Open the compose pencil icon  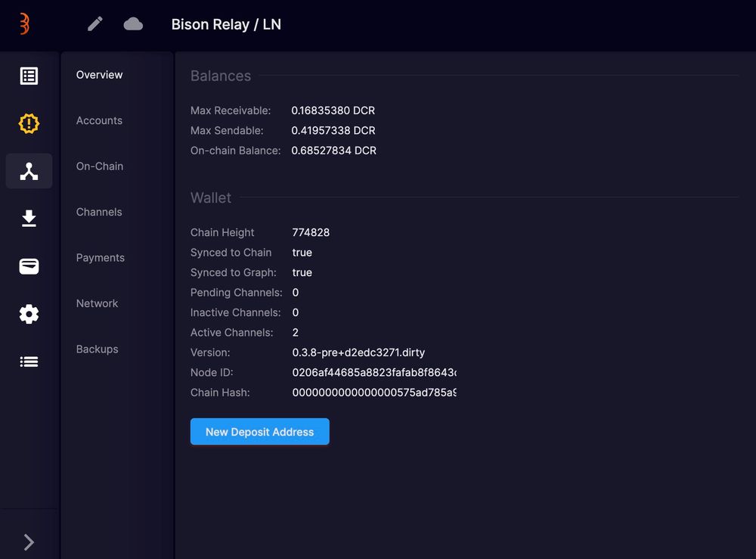click(x=94, y=23)
